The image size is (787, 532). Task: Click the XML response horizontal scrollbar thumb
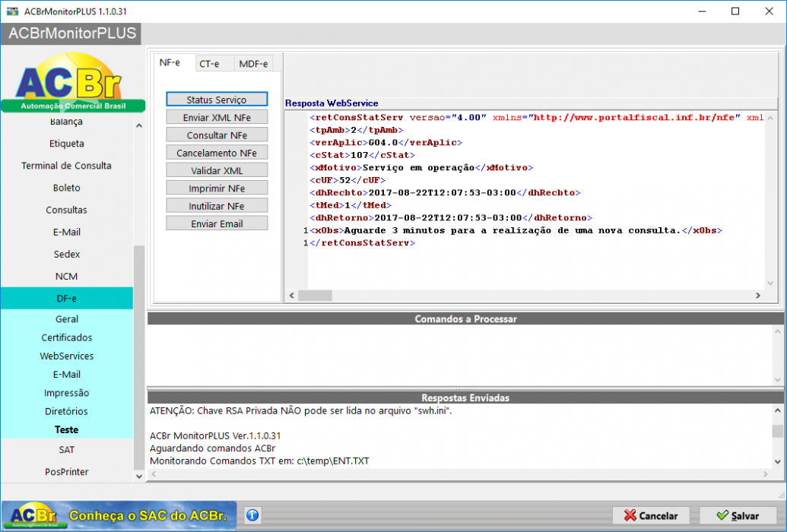316,296
